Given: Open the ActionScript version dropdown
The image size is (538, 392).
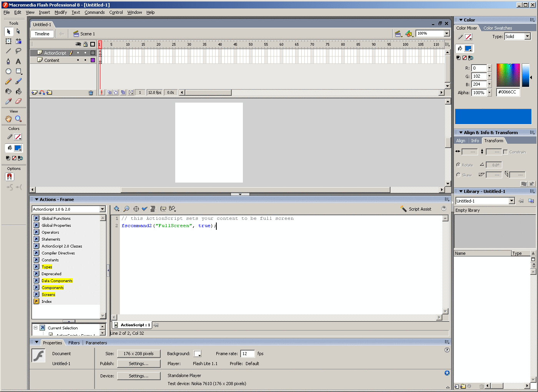Looking at the screenshot, I should (x=102, y=209).
